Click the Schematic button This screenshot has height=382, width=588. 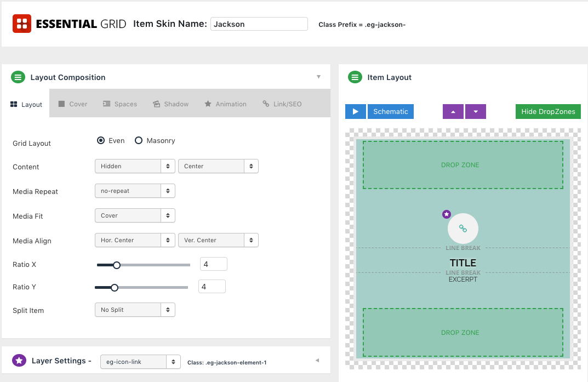pos(390,112)
